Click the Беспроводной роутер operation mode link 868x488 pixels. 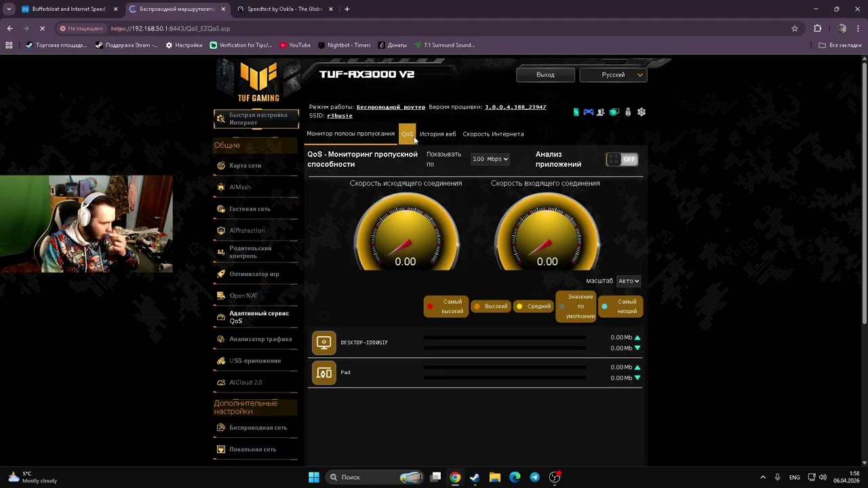391,107
